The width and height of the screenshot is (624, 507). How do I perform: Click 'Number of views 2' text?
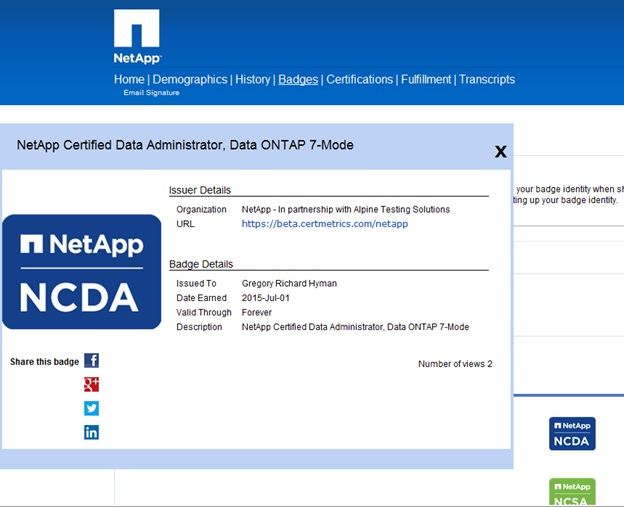pos(455,364)
